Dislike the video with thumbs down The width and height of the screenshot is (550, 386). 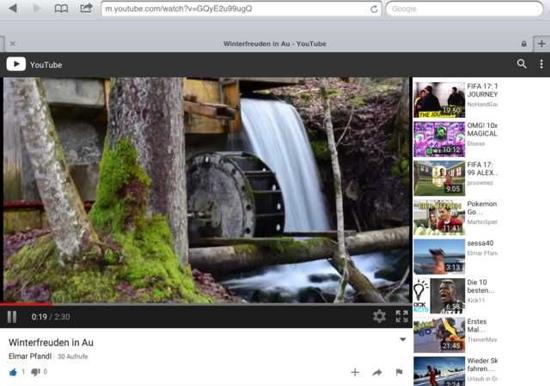point(35,372)
